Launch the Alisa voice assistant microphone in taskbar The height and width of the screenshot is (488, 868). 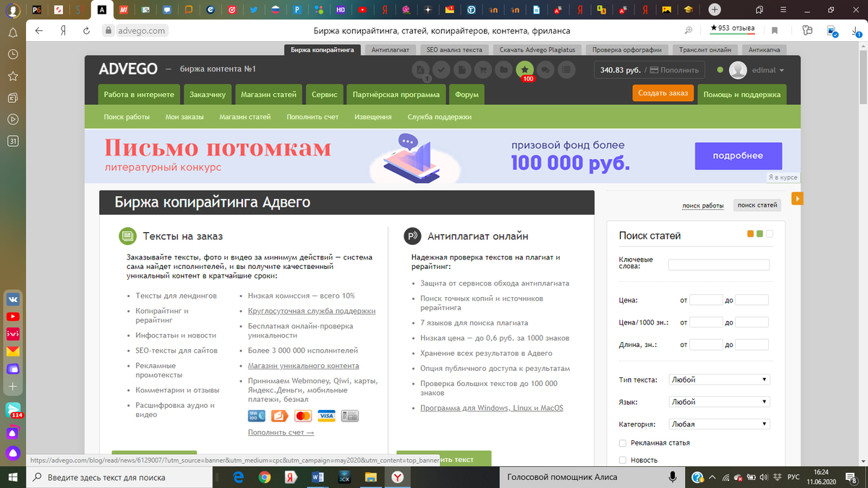[673, 477]
